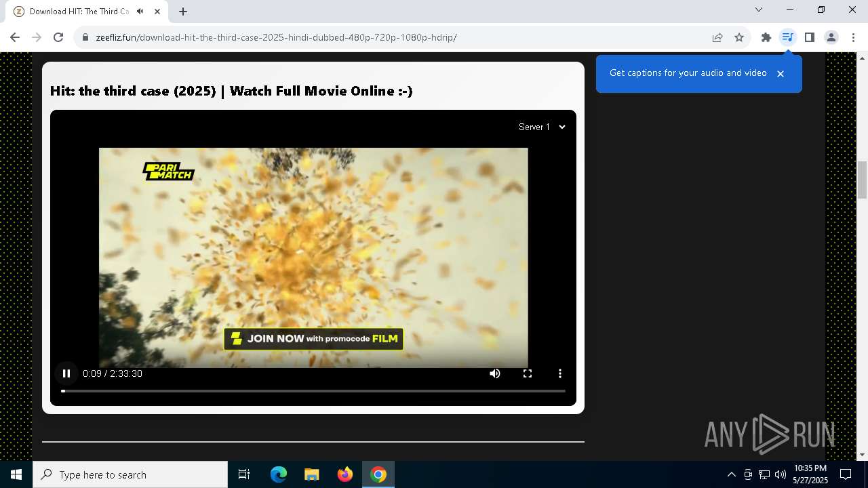Click the Chrome taskbar icon
The height and width of the screenshot is (488, 868).
click(x=378, y=474)
